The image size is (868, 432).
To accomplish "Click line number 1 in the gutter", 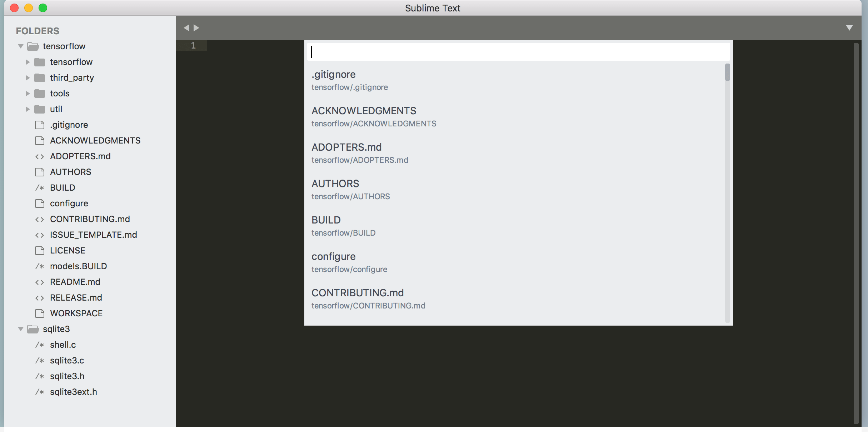I will point(193,45).
